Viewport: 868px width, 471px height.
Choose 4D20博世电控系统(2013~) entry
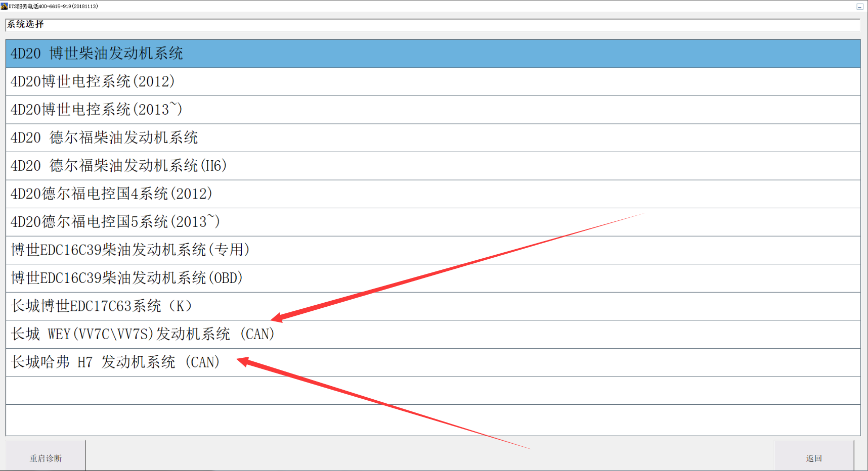tap(433, 110)
